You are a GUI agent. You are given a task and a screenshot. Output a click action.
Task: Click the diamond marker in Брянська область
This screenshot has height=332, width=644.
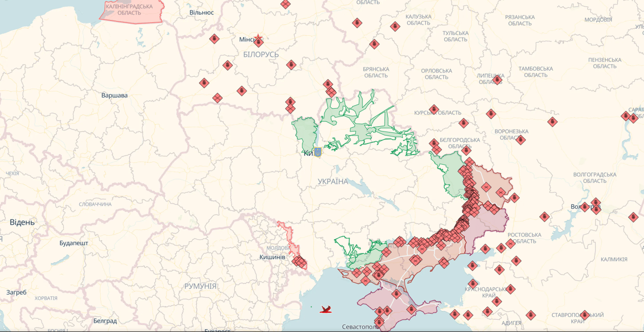[x=374, y=44]
